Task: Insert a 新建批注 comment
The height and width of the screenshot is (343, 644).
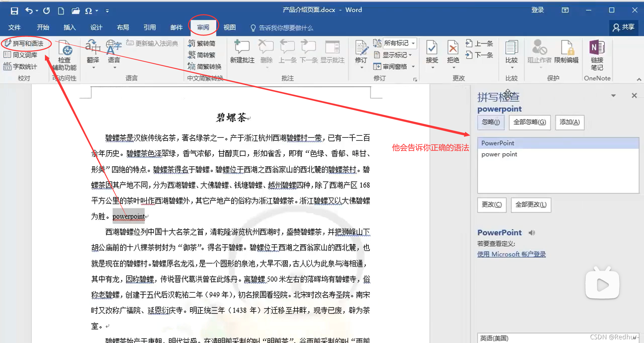Action: (242, 54)
